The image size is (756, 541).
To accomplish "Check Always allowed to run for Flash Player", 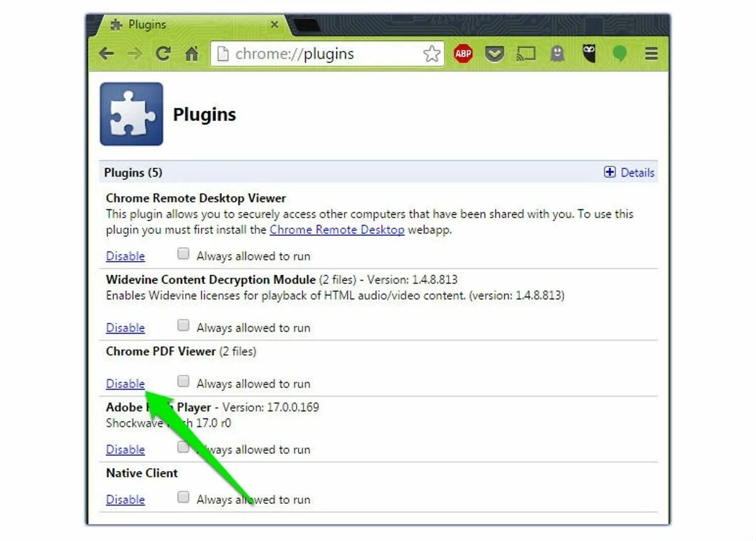I will (x=183, y=447).
